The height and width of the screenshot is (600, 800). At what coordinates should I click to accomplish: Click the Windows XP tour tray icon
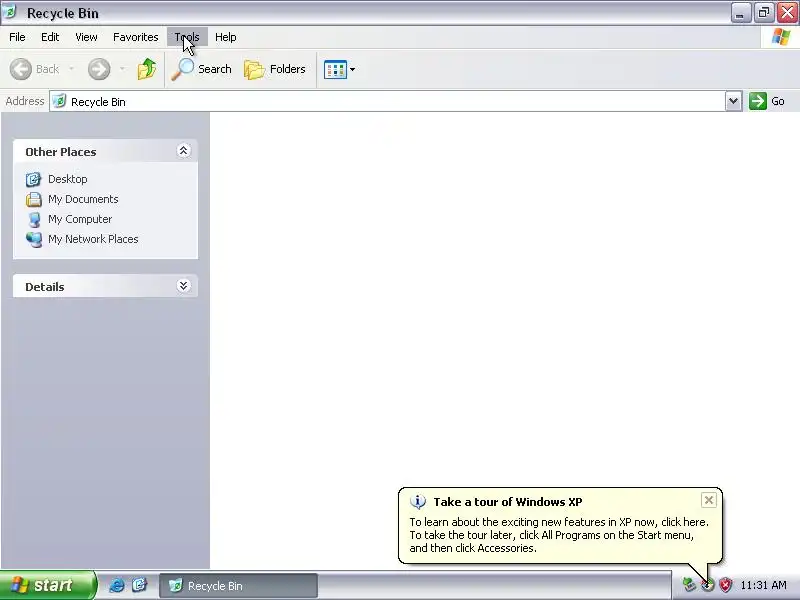[x=708, y=585]
